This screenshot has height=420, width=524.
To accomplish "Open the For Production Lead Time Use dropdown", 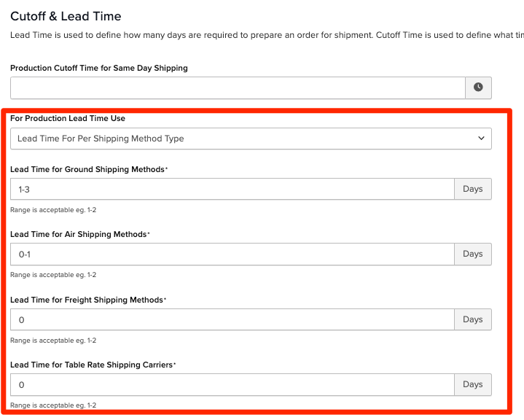I will (251, 139).
